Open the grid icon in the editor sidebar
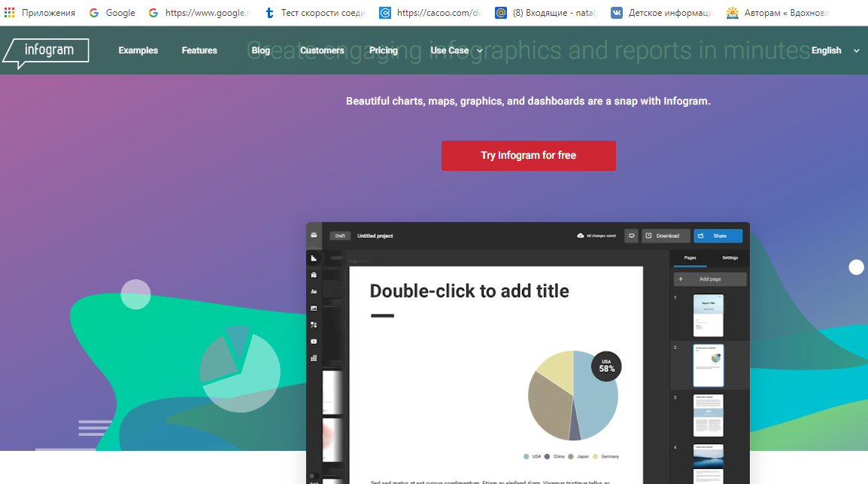Image resolution: width=868 pixels, height=484 pixels. point(314,358)
